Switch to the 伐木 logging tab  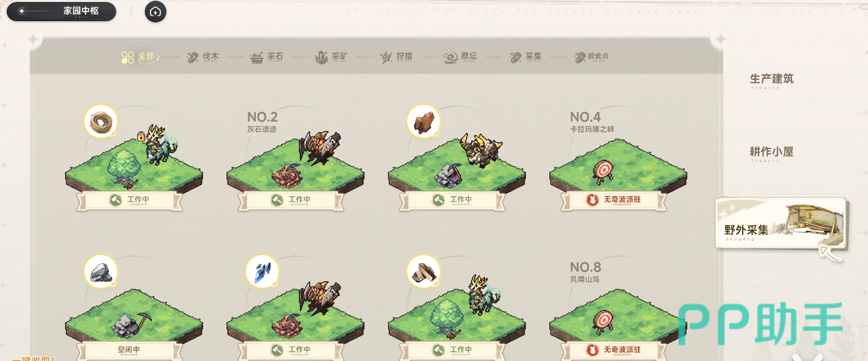203,57
